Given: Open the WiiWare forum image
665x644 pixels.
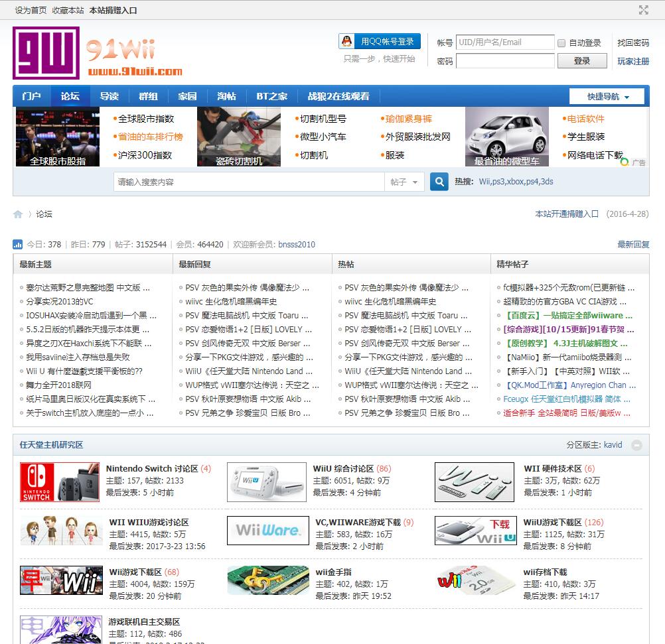Looking at the screenshot, I should (268, 531).
